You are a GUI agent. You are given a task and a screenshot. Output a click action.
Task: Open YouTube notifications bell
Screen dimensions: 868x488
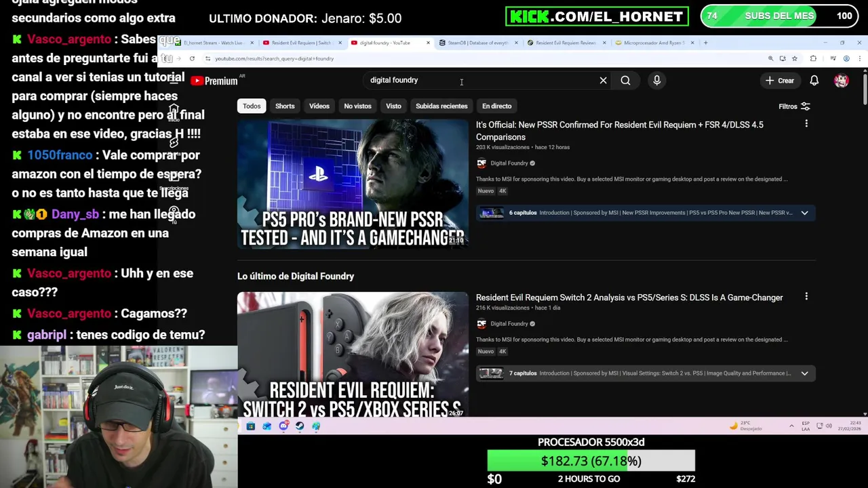(814, 81)
